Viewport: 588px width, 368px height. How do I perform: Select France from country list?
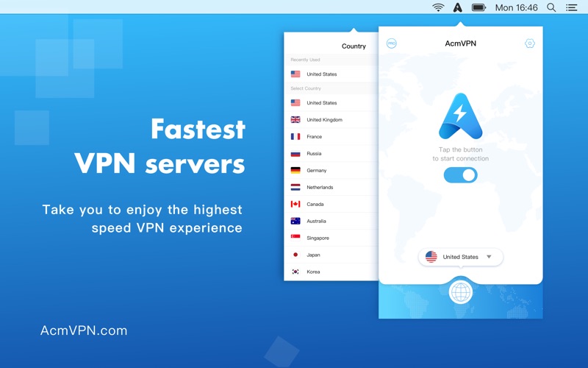pos(331,136)
